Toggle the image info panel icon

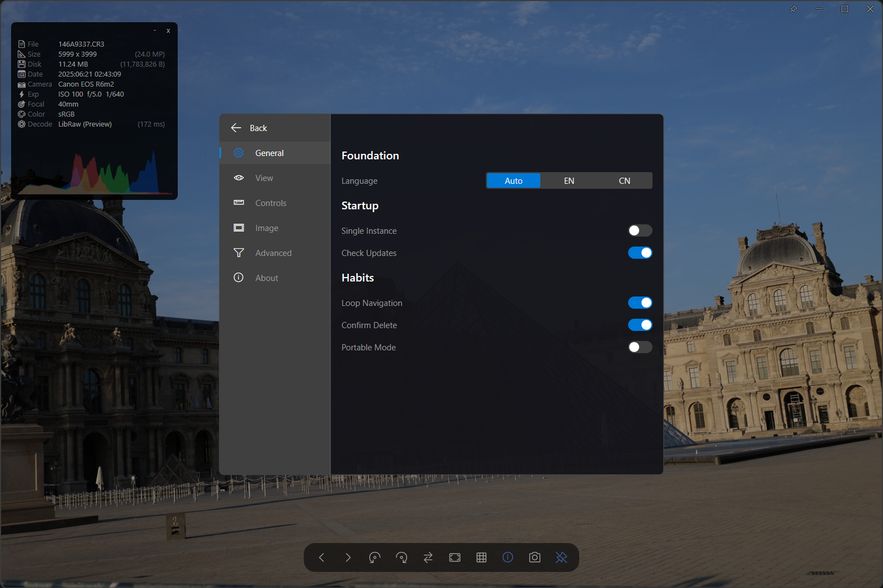coord(508,557)
